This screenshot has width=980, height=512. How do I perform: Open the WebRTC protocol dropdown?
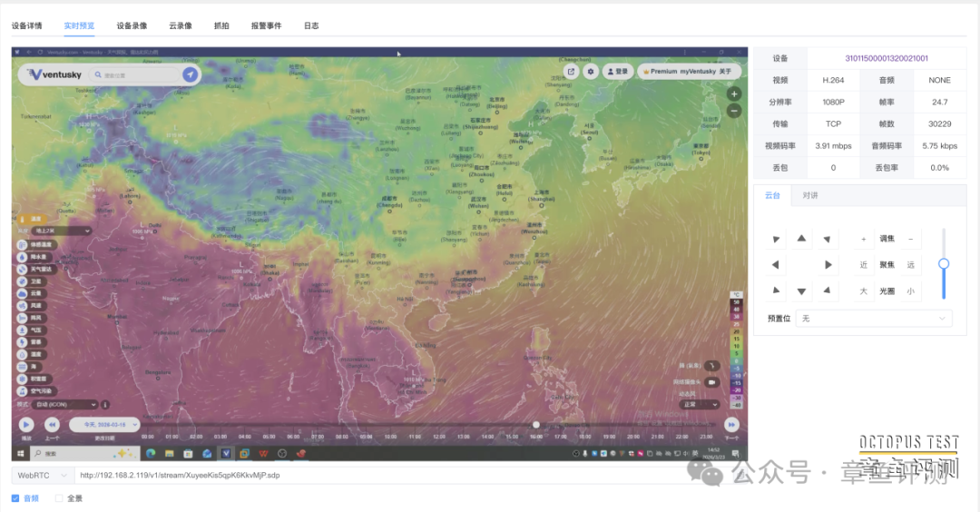click(43, 475)
